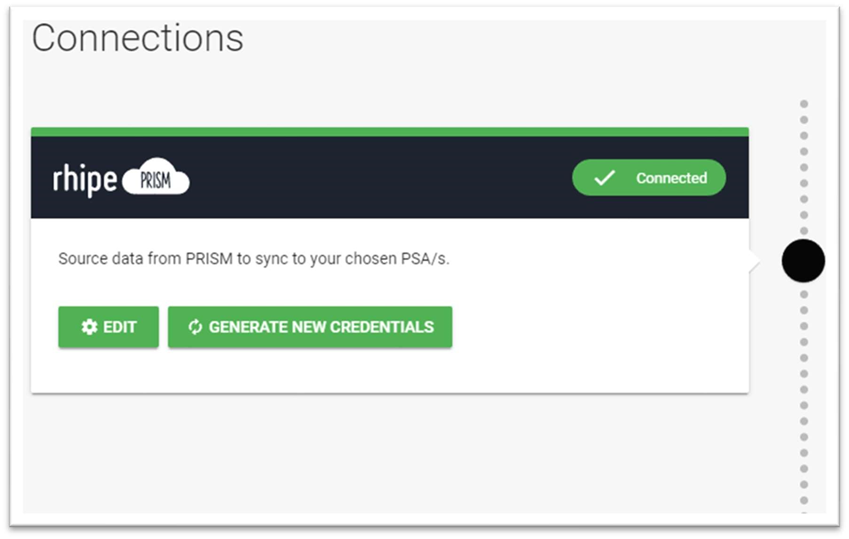Click the PRISM cloud logo
849x539 pixels.
156,177
